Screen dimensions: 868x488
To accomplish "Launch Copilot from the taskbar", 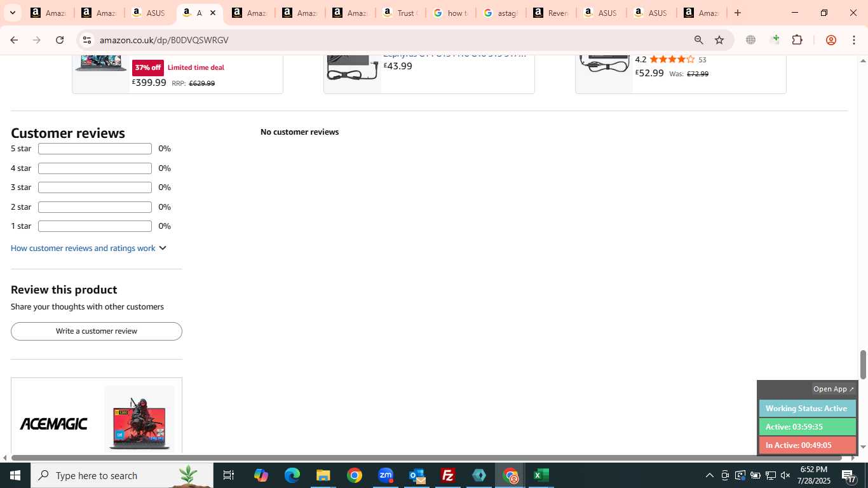I will tap(261, 475).
